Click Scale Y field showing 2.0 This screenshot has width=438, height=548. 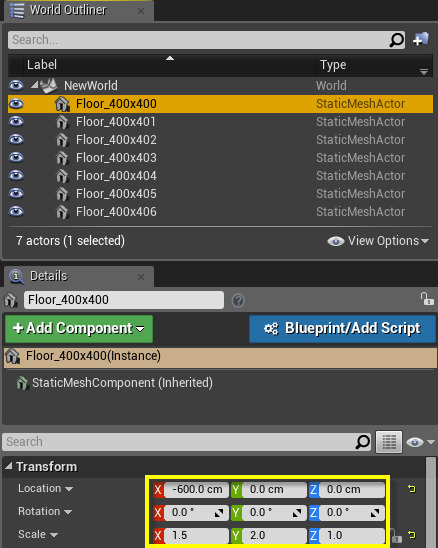pos(274,535)
